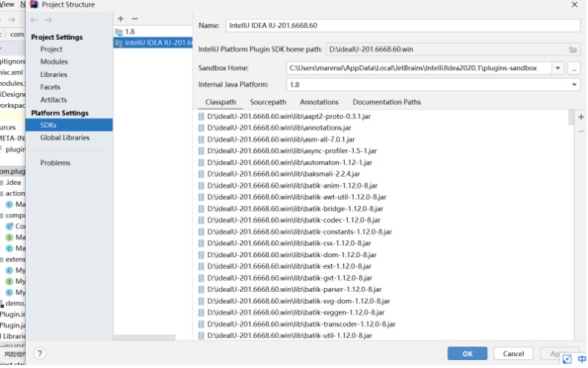Open the Problems page
This screenshot has width=588, height=368.
click(55, 163)
